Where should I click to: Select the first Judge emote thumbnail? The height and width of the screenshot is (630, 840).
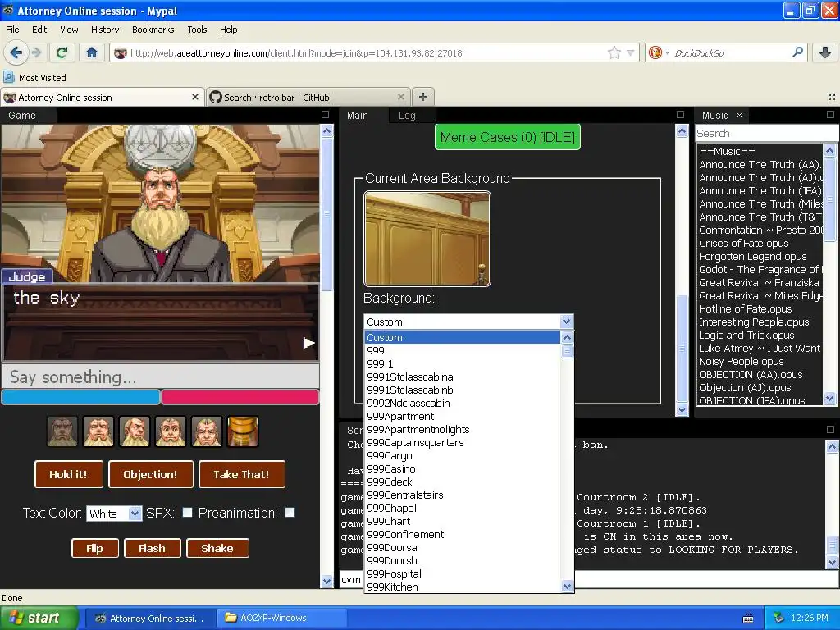(62, 431)
